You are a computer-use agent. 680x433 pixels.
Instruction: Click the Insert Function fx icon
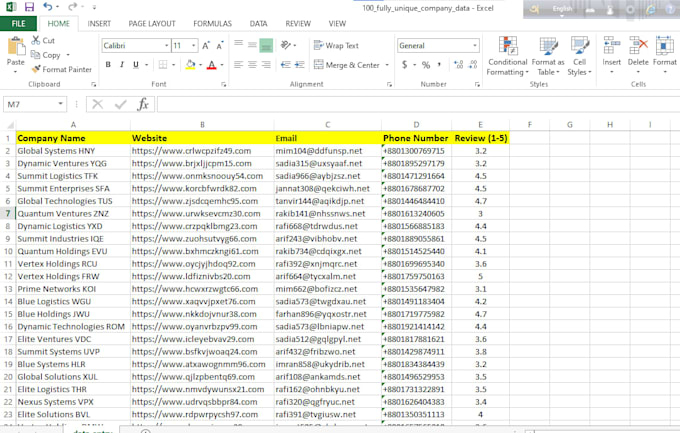[143, 104]
